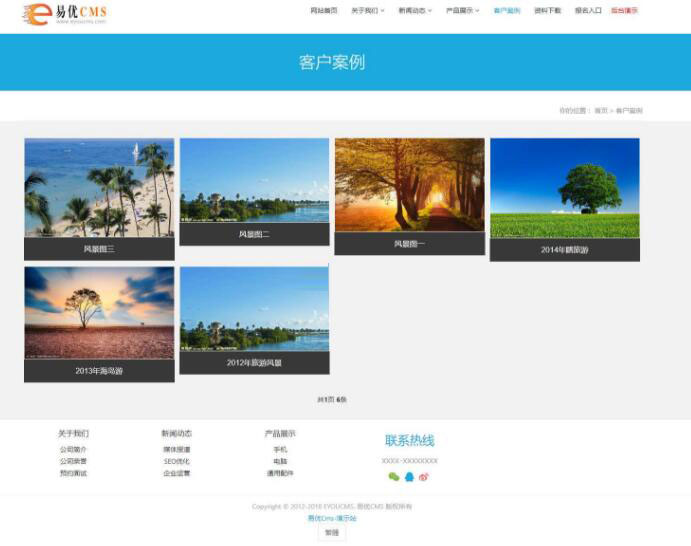This screenshot has height=546, width=691.
Task: Click the 易优CMS logo
Action: pyautogui.click(x=64, y=14)
